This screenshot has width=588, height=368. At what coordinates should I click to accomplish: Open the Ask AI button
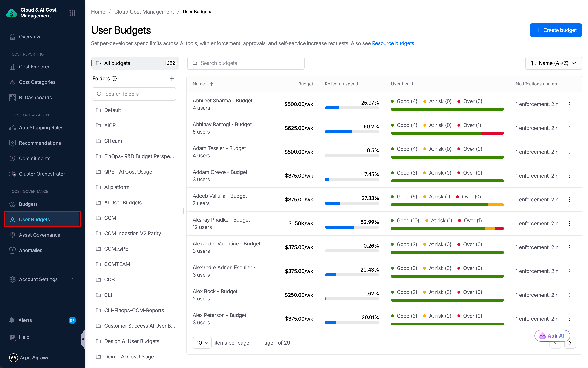pyautogui.click(x=552, y=336)
